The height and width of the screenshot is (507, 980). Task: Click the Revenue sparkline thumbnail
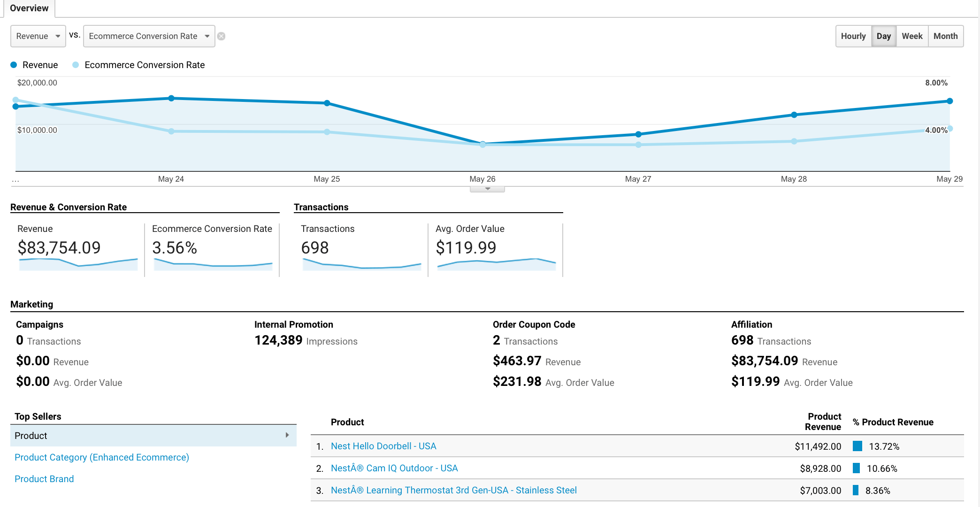pyautogui.click(x=78, y=264)
